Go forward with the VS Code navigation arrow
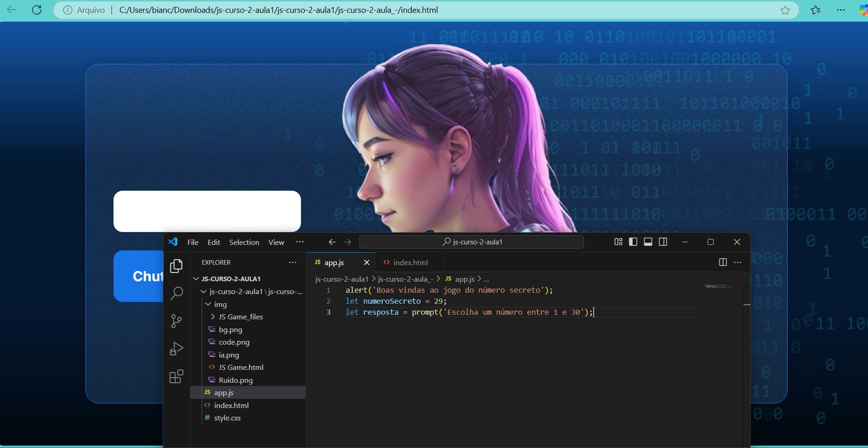The width and height of the screenshot is (868, 448). pyautogui.click(x=347, y=242)
